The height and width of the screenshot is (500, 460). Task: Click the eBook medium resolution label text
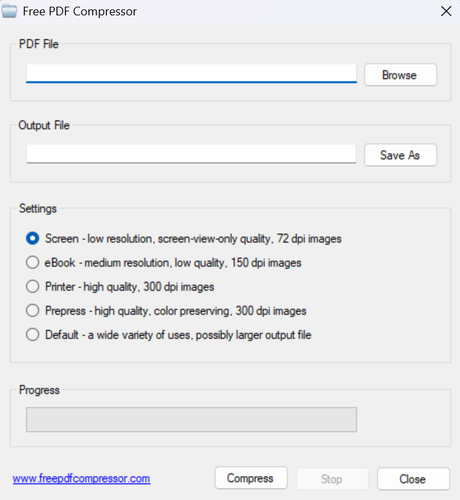pyautogui.click(x=173, y=263)
